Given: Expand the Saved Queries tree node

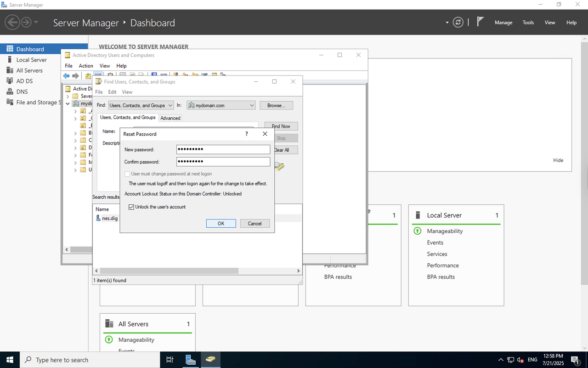Looking at the screenshot, I should click(x=68, y=96).
